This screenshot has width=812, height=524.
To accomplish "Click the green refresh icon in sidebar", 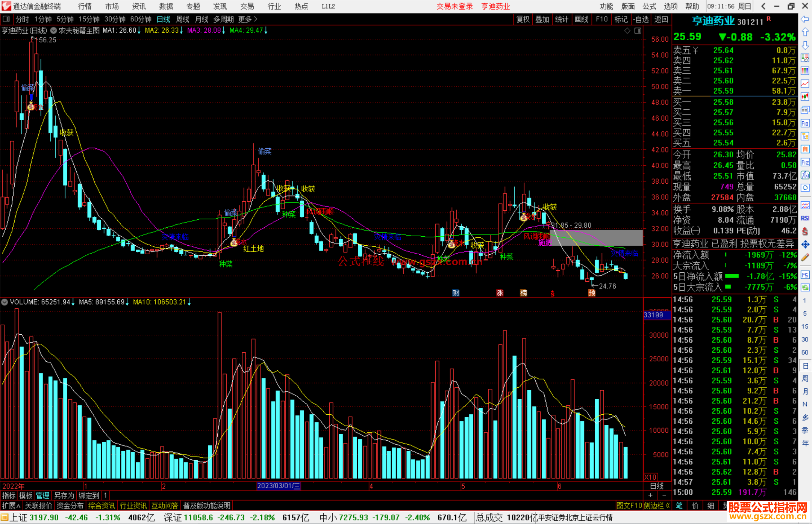I will (805, 288).
